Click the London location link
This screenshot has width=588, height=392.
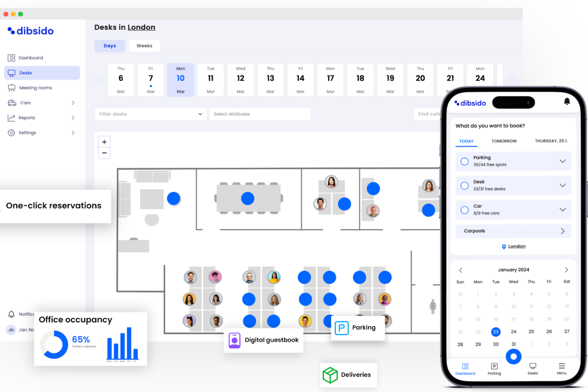(x=516, y=246)
